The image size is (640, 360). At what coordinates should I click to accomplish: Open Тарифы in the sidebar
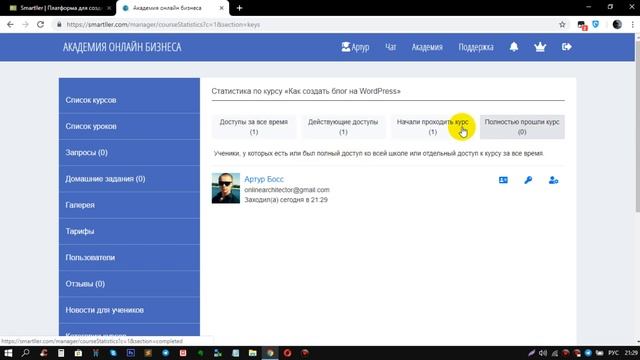click(129, 231)
